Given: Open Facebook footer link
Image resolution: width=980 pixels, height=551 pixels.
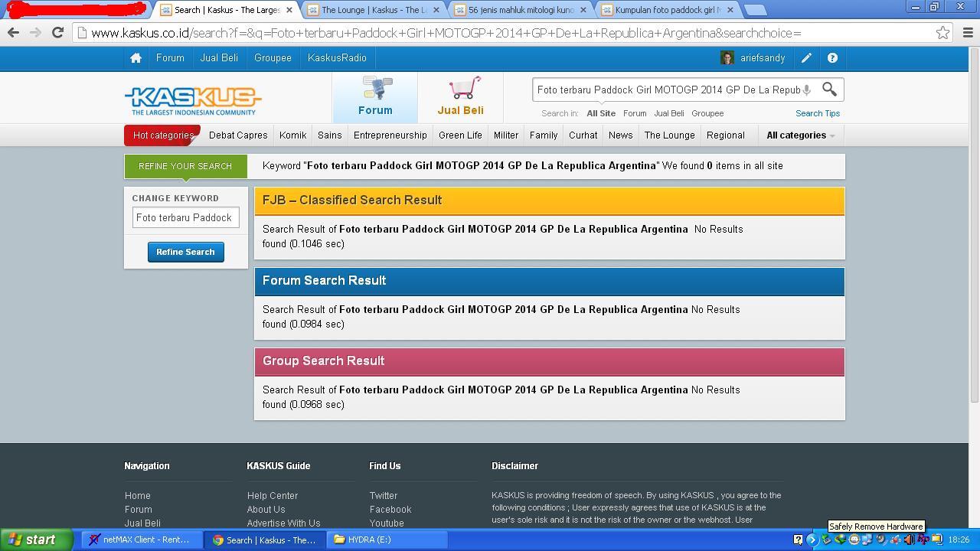Looking at the screenshot, I should (x=390, y=510).
